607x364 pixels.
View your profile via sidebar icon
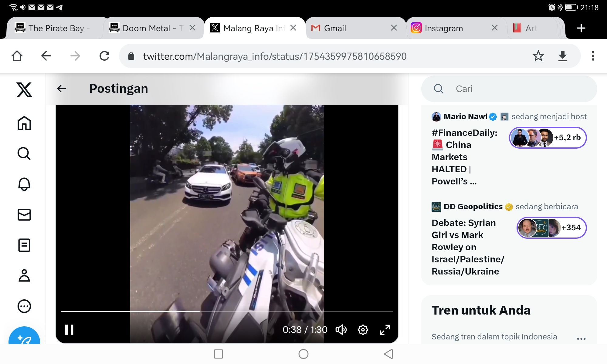24,276
